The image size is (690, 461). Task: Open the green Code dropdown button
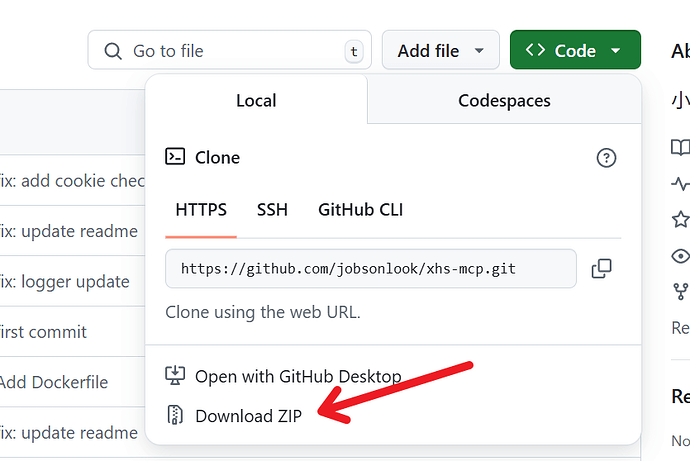point(575,50)
